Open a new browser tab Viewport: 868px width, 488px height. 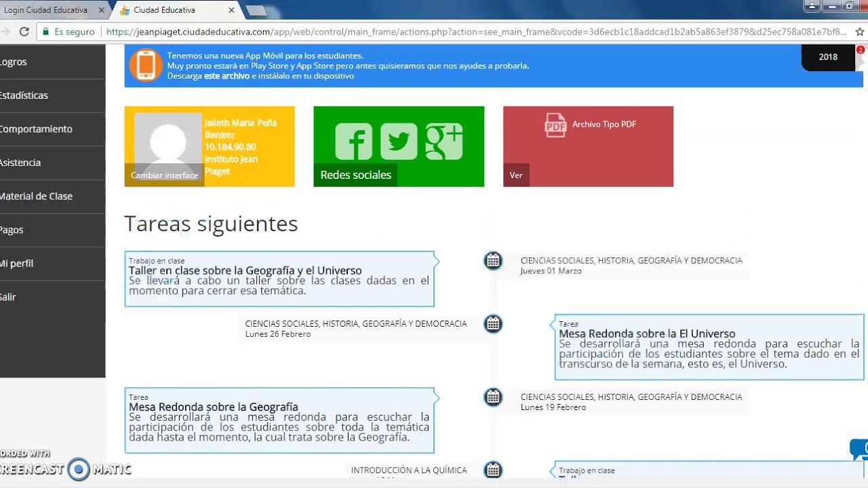256,11
